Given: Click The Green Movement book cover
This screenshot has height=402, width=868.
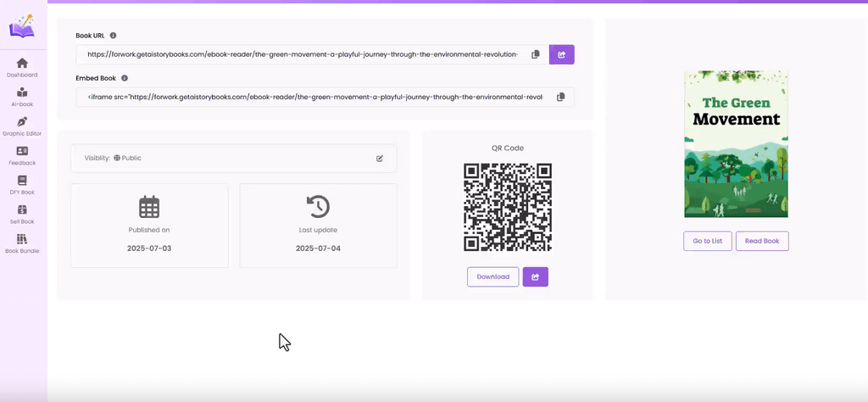Looking at the screenshot, I should click(736, 144).
